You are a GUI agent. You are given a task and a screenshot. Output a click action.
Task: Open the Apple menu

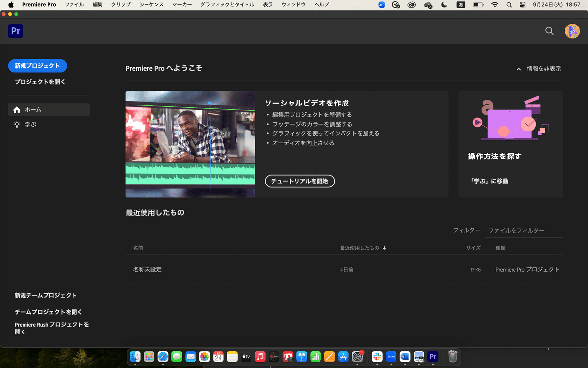pos(11,5)
